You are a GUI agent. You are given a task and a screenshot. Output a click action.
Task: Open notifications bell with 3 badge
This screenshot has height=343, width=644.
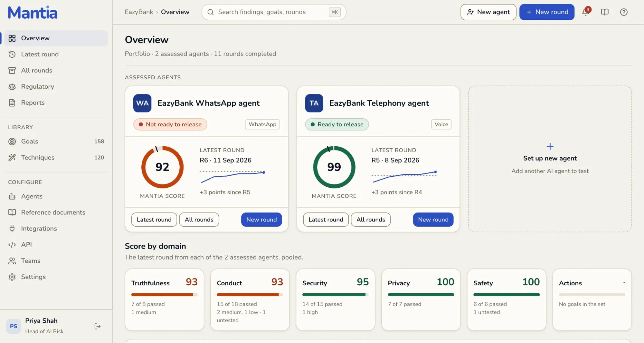point(586,12)
